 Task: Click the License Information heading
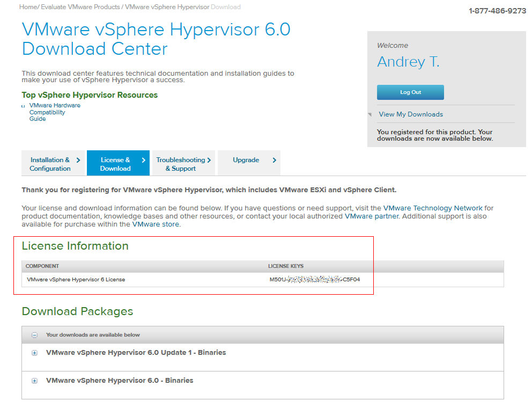point(75,246)
